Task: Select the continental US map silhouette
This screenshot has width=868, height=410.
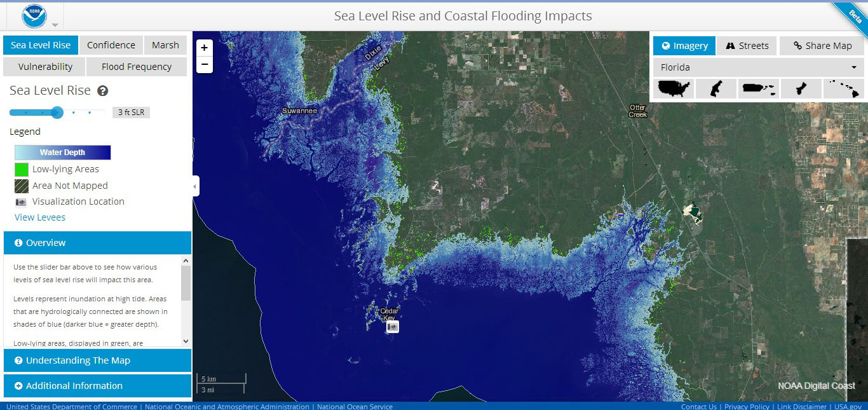Action: [x=673, y=88]
